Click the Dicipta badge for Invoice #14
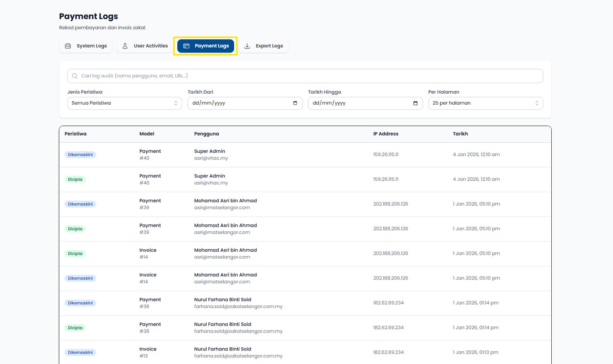The image size is (613, 364). pos(75,253)
